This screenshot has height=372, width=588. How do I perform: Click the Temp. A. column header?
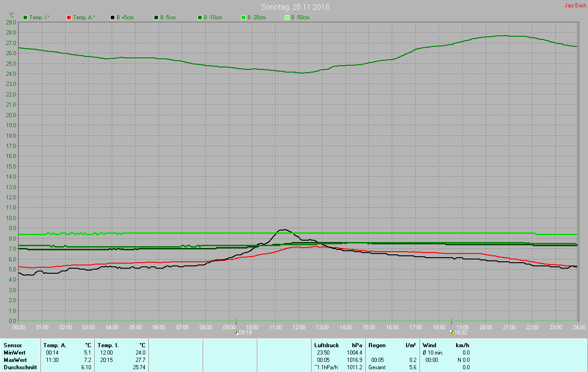[x=55, y=345]
